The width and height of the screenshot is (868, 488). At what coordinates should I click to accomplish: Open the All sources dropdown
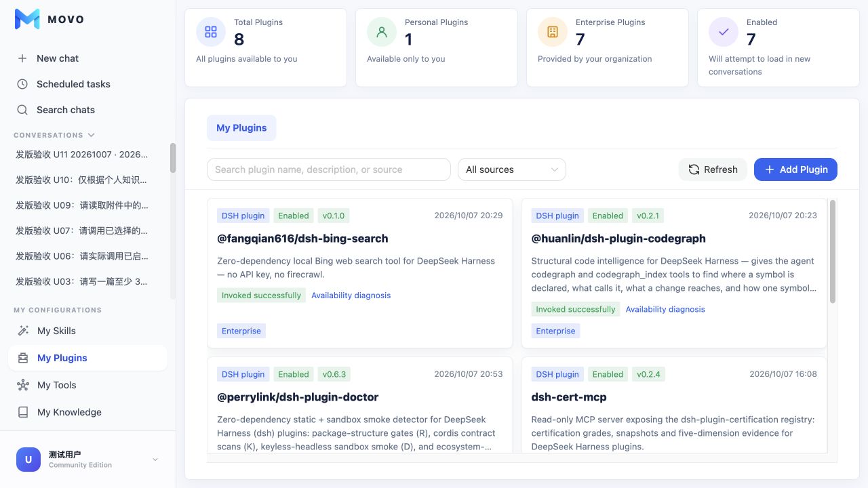(x=512, y=169)
